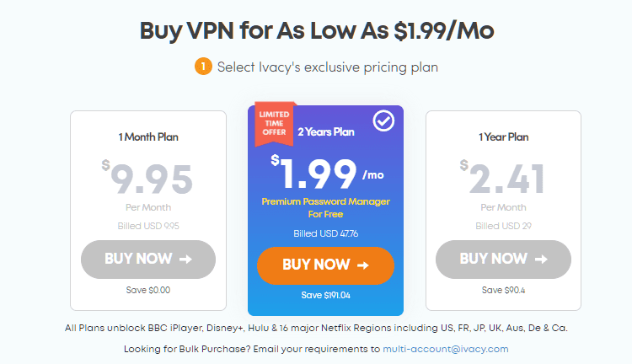Click the $1.99 /mo price

pyautogui.click(x=327, y=173)
